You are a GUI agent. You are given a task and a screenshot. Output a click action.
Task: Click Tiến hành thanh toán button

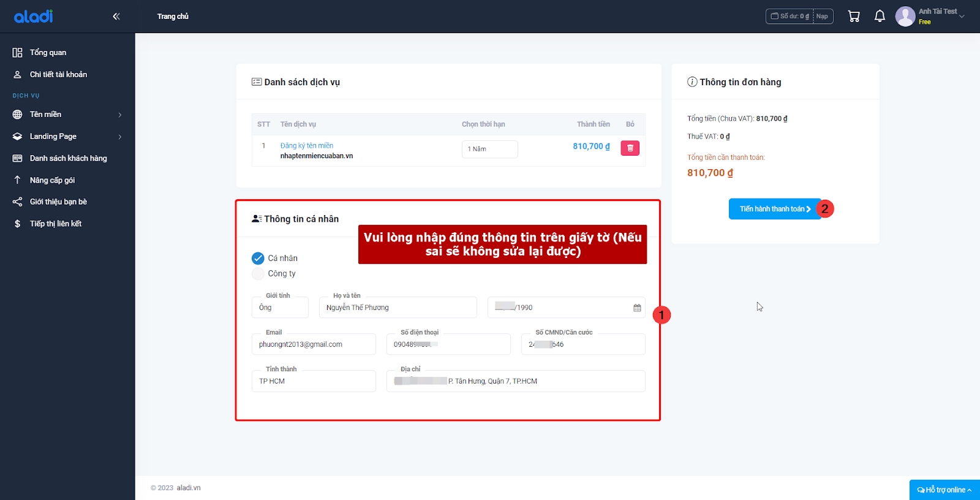click(x=774, y=209)
